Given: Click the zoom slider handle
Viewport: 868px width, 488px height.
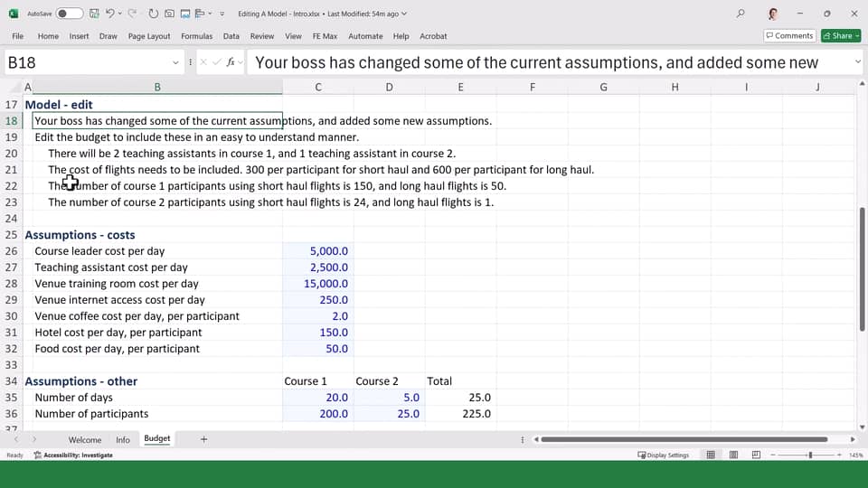Looking at the screenshot, I should click(x=810, y=455).
